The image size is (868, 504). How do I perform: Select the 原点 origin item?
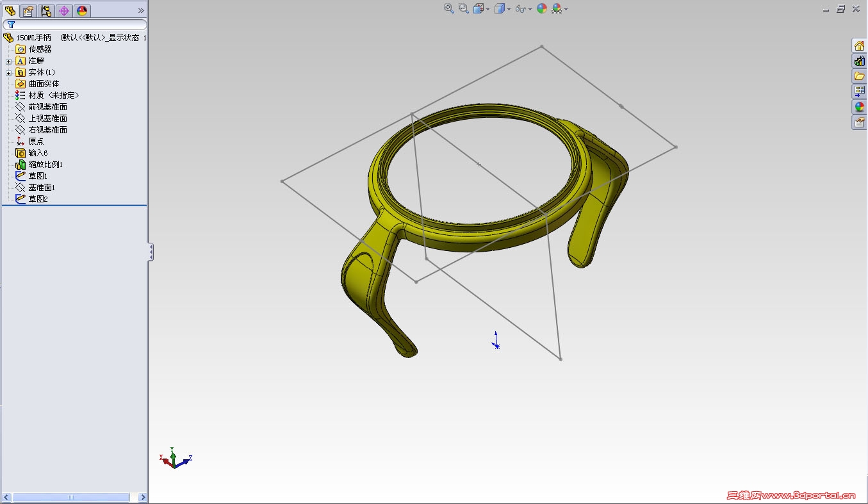click(x=36, y=142)
